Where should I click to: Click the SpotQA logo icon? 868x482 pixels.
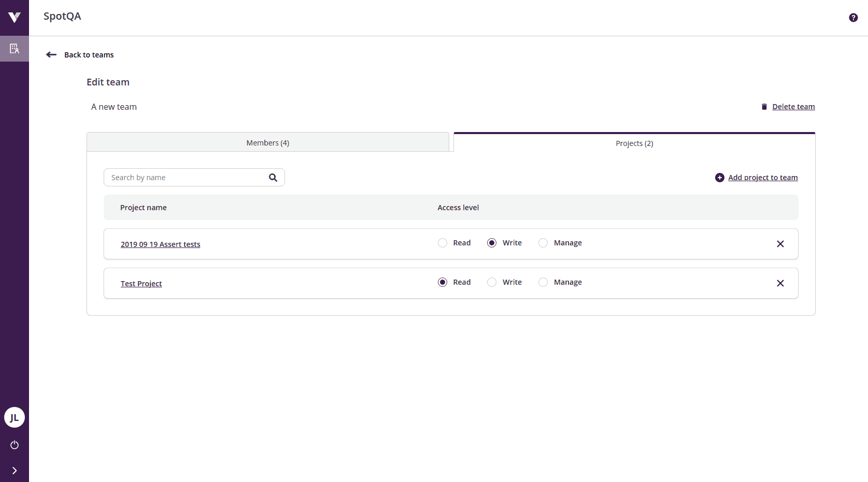pos(14,17)
